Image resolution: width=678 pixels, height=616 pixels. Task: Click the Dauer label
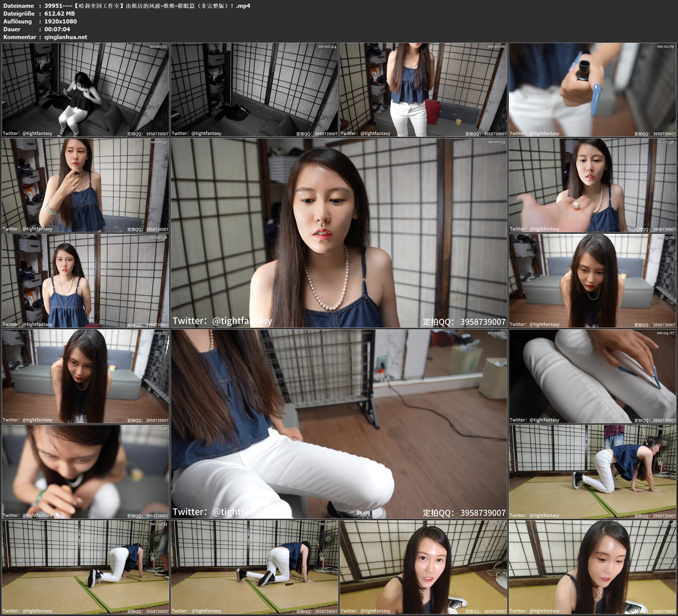(x=12, y=29)
